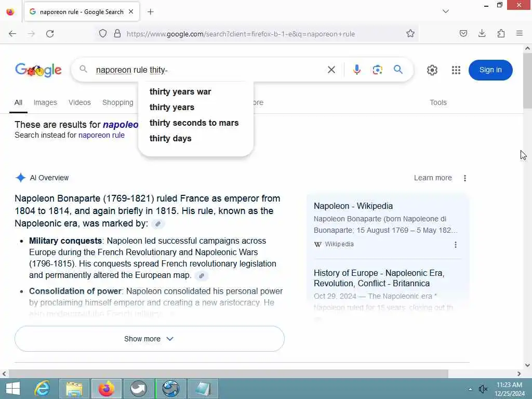This screenshot has height=399, width=532.
Task: Open the globe network taskbar app
Action: tap(170, 389)
